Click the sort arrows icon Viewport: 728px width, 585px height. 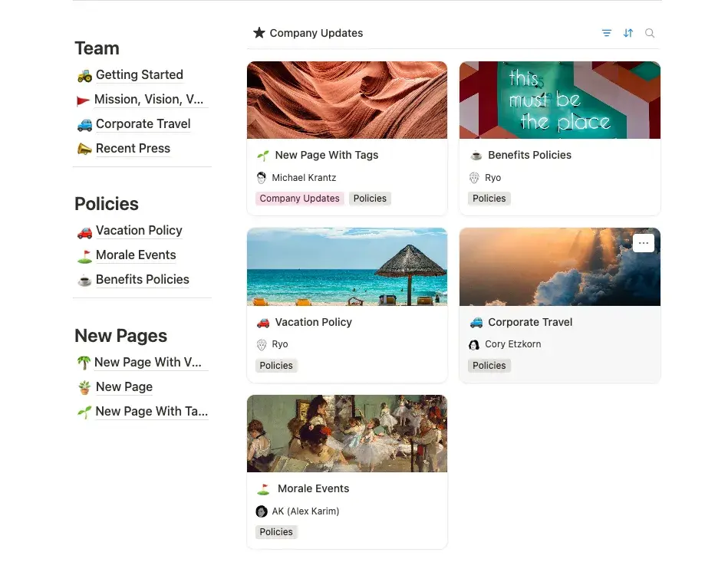click(628, 33)
